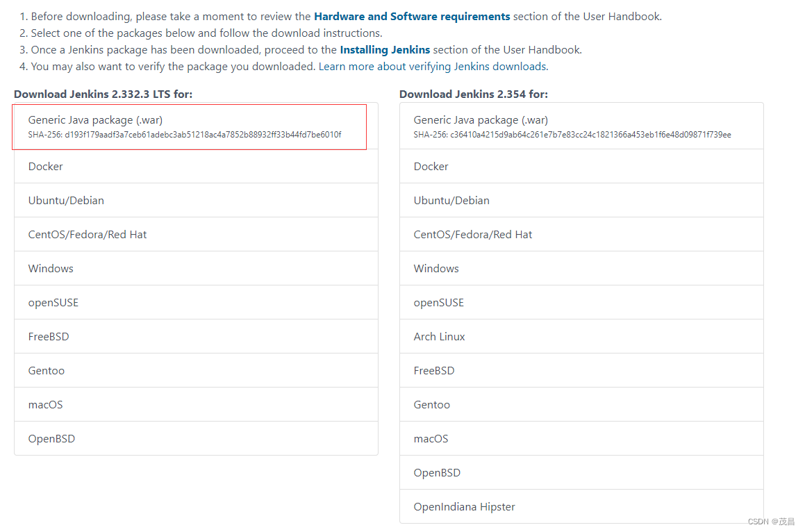
Task: Pick Gentoo under Jenkins 2.332.3 LTS
Action: pos(196,370)
